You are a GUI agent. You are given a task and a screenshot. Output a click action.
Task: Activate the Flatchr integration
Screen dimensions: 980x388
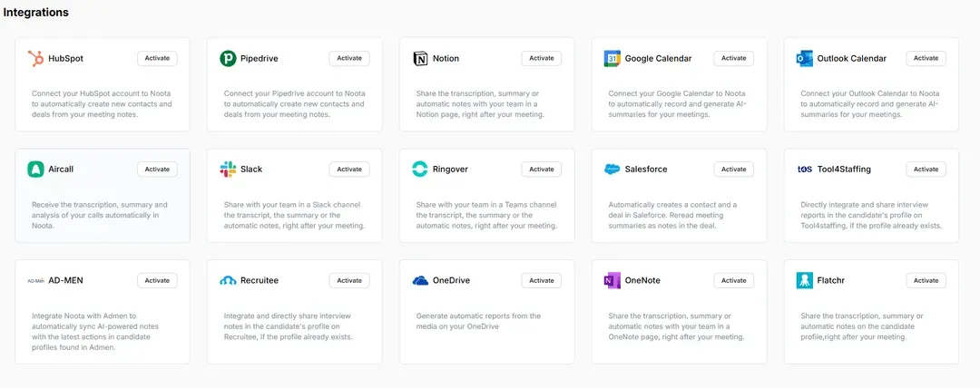tap(926, 280)
